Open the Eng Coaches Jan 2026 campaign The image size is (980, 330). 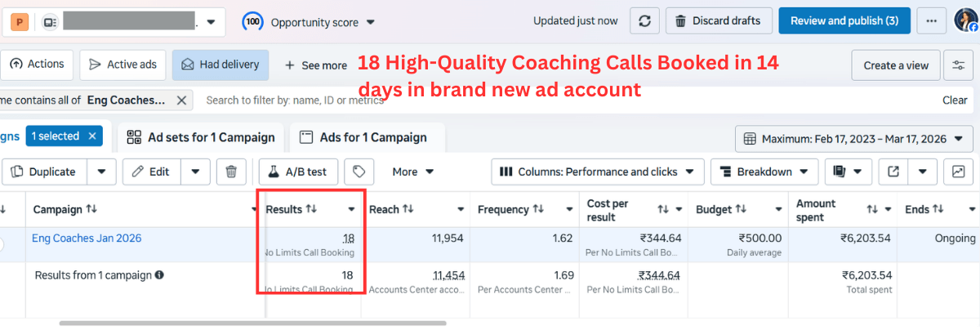(x=87, y=239)
